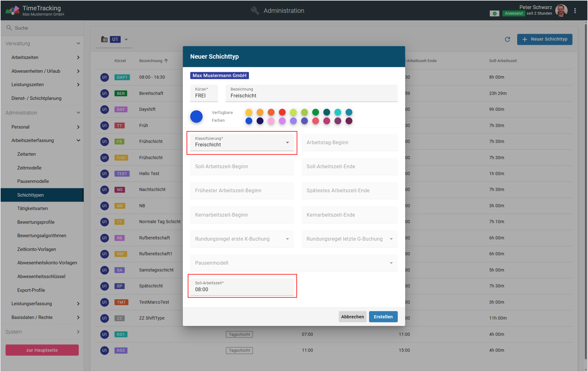588x372 pixels.
Task: Click Peter Schwarz's profile avatar
Action: click(561, 11)
